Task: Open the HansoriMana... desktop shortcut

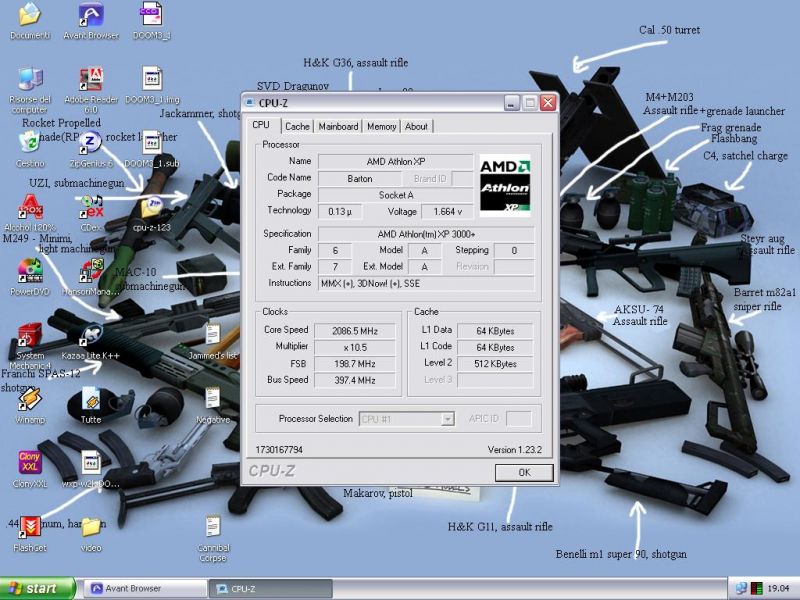Action: point(91,270)
